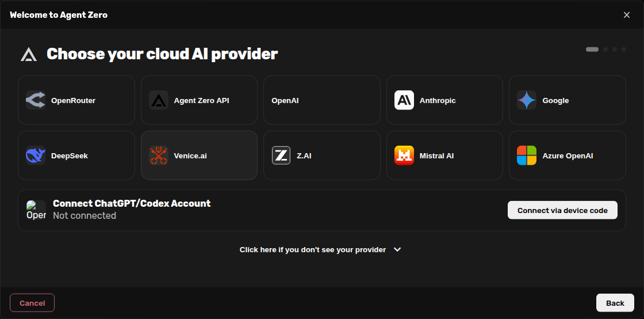The image size is (644, 319).
Task: Choose the OpenAI provider card
Action: click(322, 100)
